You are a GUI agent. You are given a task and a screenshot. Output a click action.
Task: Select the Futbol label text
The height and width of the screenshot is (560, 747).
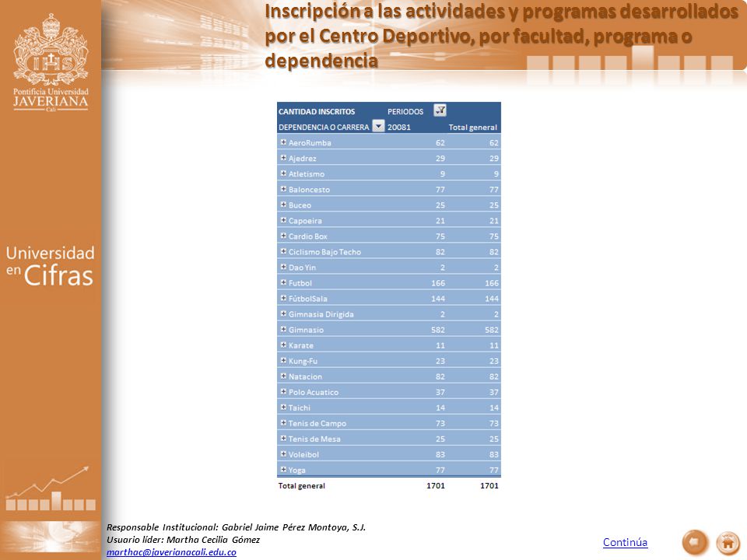(300, 283)
